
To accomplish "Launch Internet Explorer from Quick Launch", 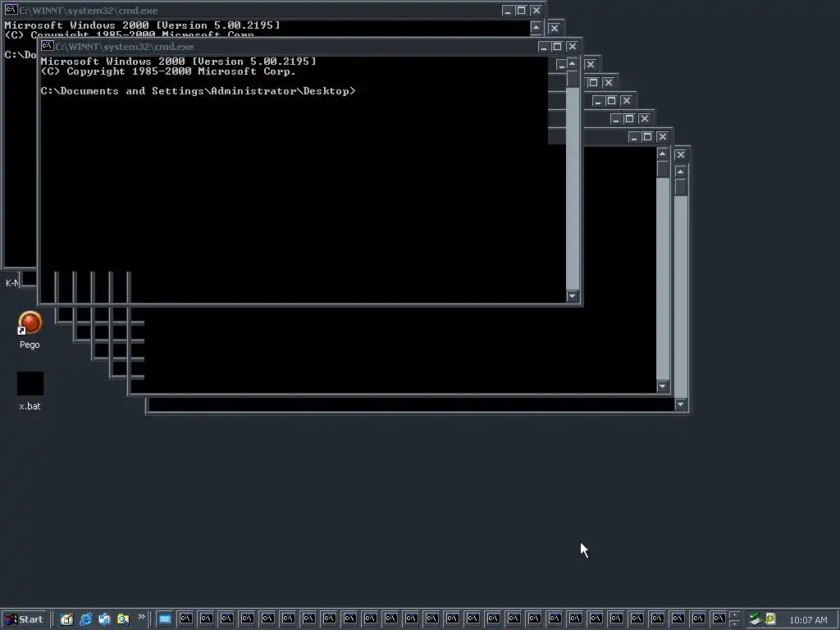I will (x=85, y=619).
